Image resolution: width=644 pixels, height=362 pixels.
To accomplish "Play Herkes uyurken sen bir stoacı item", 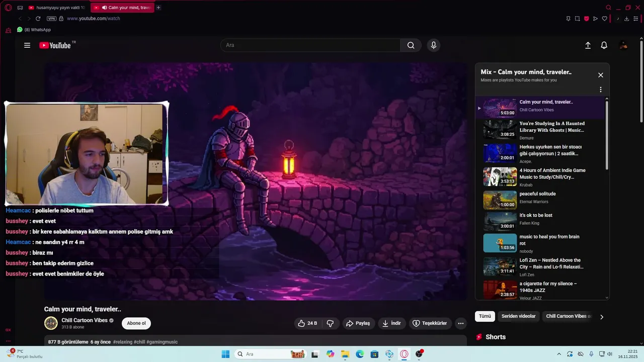I will click(541, 153).
